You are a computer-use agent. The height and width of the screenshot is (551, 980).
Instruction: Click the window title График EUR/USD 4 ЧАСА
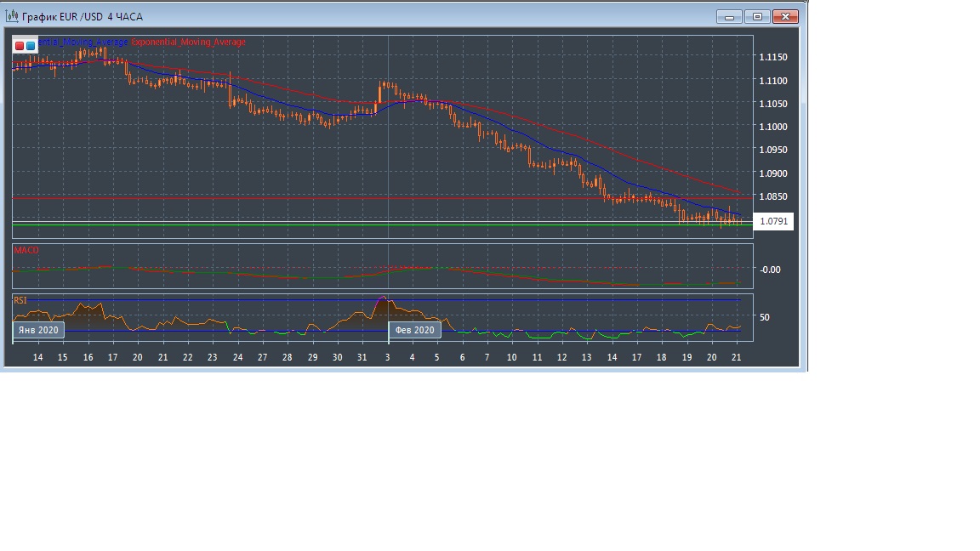coord(81,16)
